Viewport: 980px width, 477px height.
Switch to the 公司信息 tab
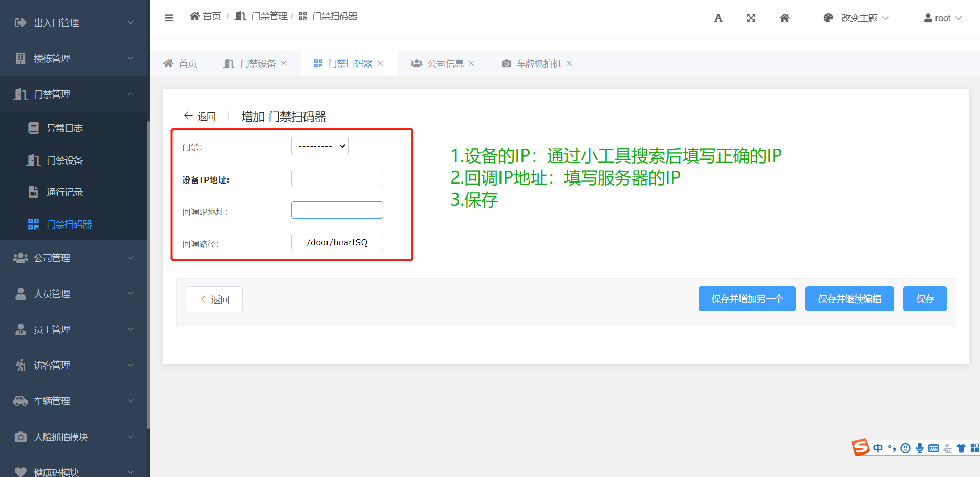tap(445, 63)
